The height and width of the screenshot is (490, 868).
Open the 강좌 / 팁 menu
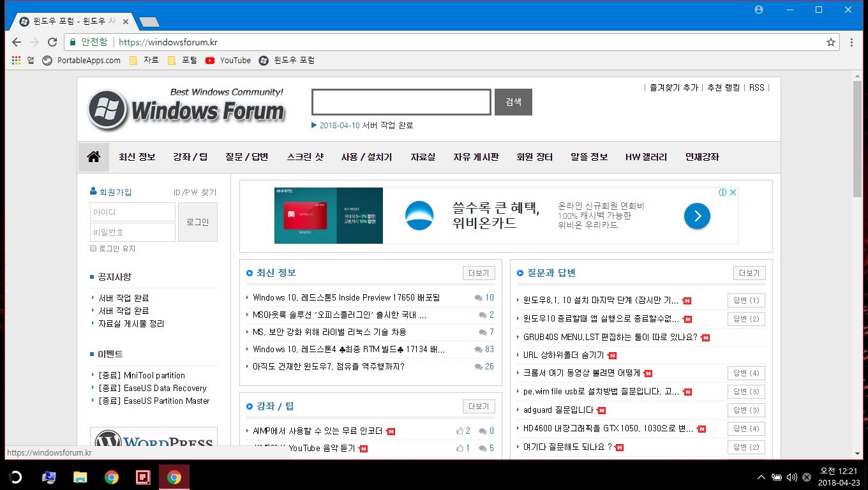click(x=190, y=157)
